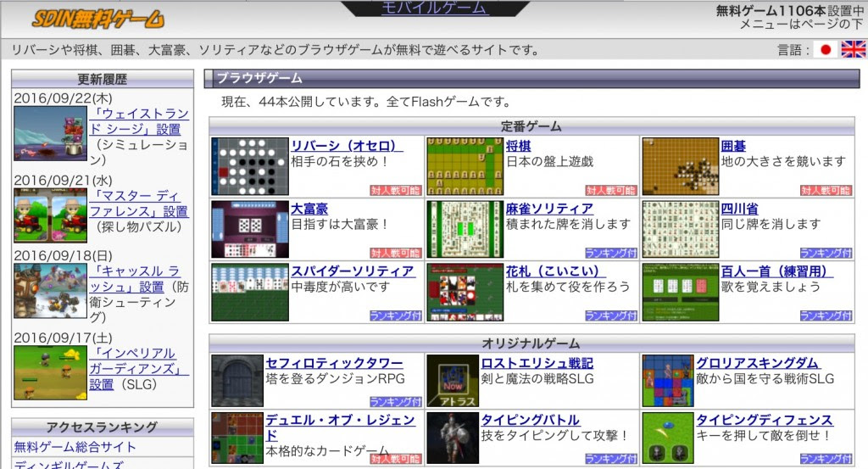868x469 pixels.
Task: Open the 四川省 tile game thumbnail
Action: coord(681,229)
